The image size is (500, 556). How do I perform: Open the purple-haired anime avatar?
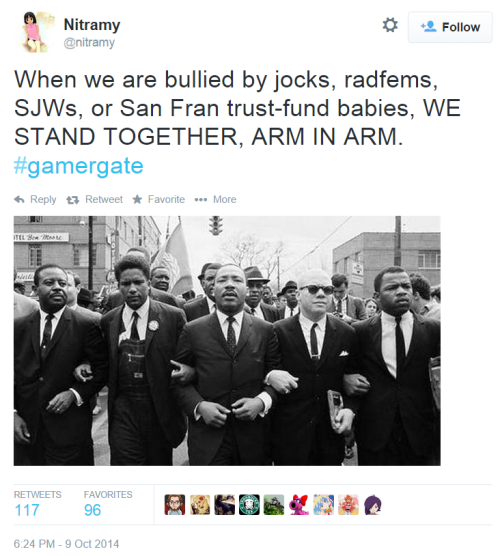point(373,505)
